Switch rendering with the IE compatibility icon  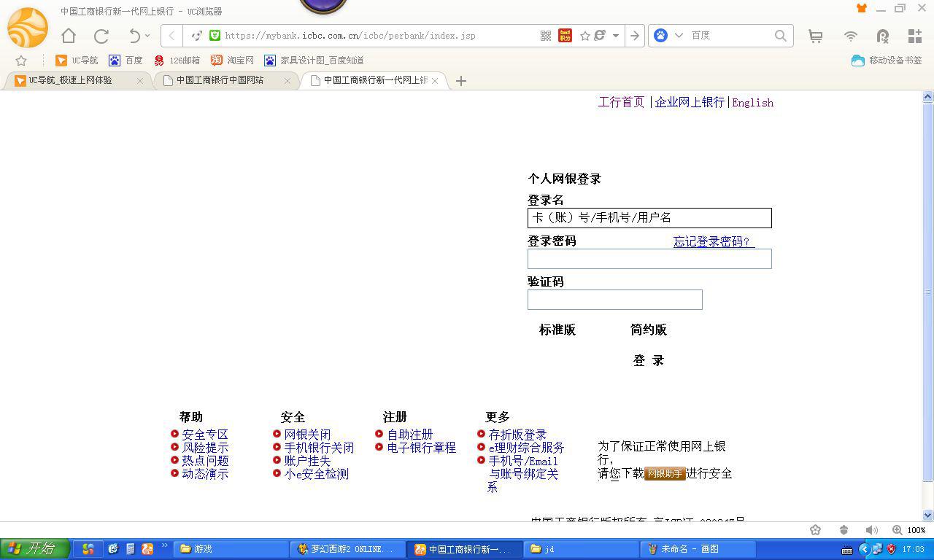[x=600, y=35]
